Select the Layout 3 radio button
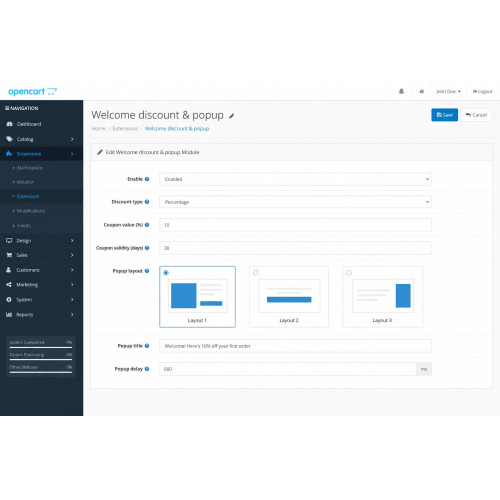Screen dimensions: 500x500 click(349, 273)
